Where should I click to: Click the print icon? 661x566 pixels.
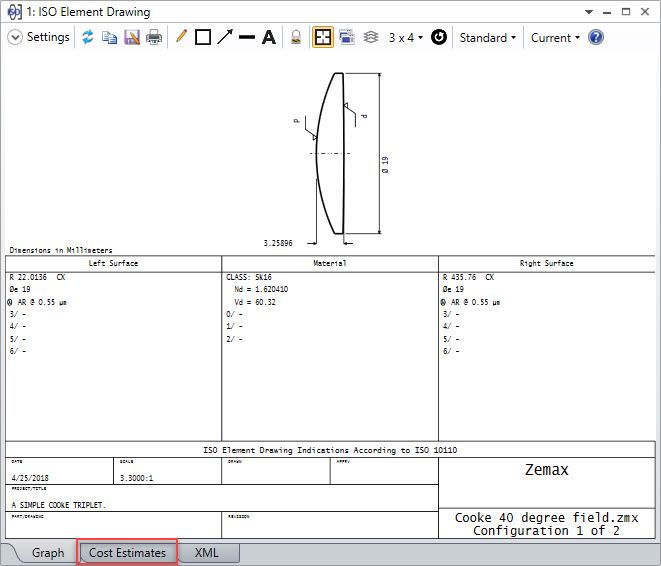[x=154, y=38]
